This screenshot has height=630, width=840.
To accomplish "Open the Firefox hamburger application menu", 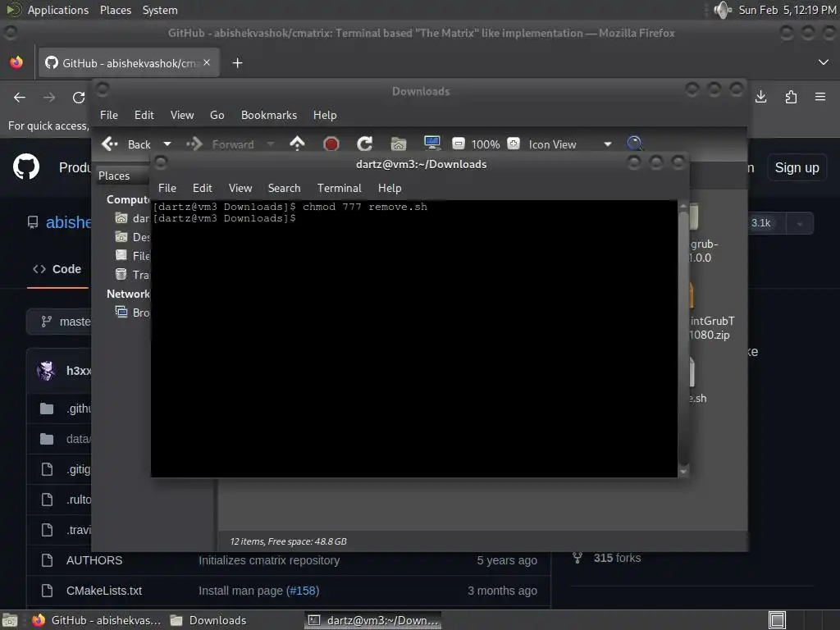I will (x=820, y=97).
